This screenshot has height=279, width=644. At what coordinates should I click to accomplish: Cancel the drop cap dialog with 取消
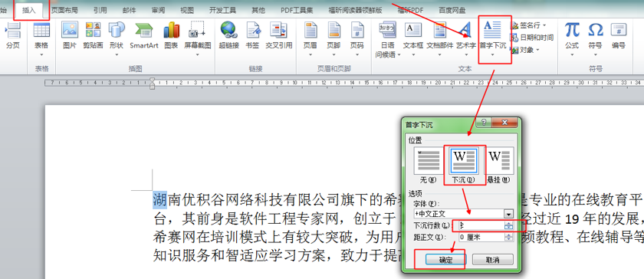(x=492, y=260)
